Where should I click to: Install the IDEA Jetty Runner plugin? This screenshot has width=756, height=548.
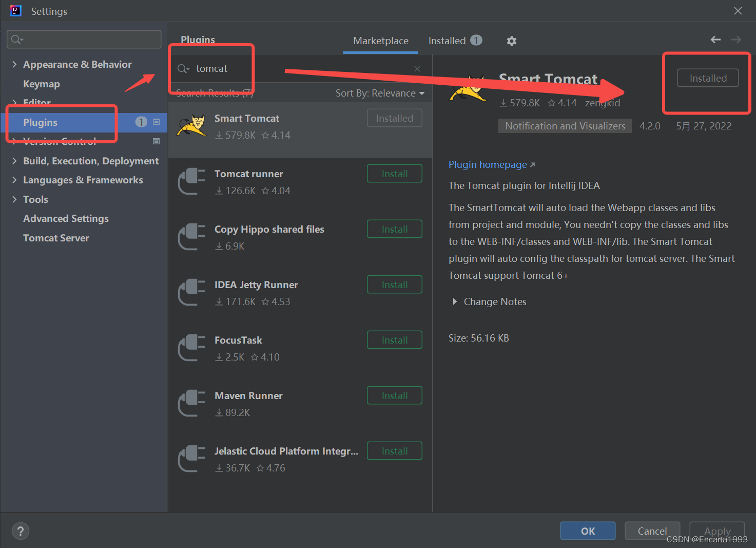pos(395,285)
